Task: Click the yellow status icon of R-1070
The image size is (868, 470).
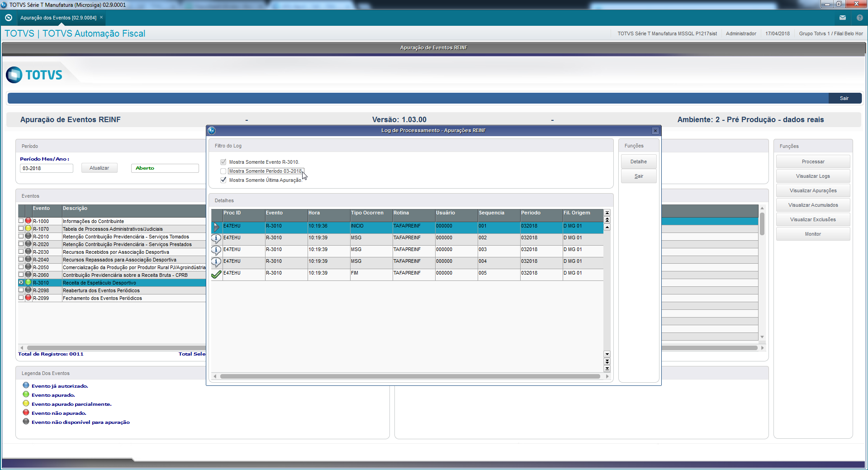Action: click(x=28, y=228)
